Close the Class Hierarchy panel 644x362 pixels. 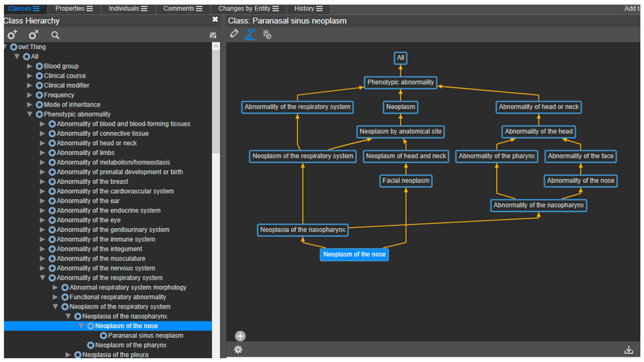click(x=215, y=19)
